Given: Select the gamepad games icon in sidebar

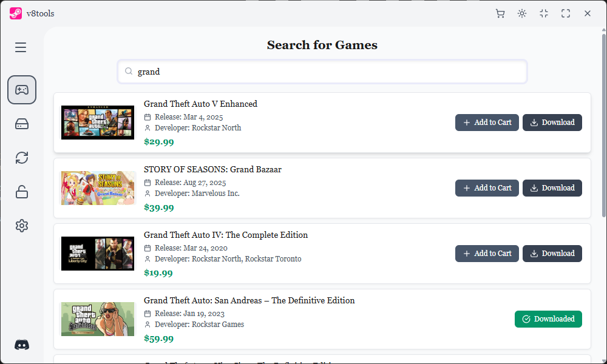Looking at the screenshot, I should [22, 89].
